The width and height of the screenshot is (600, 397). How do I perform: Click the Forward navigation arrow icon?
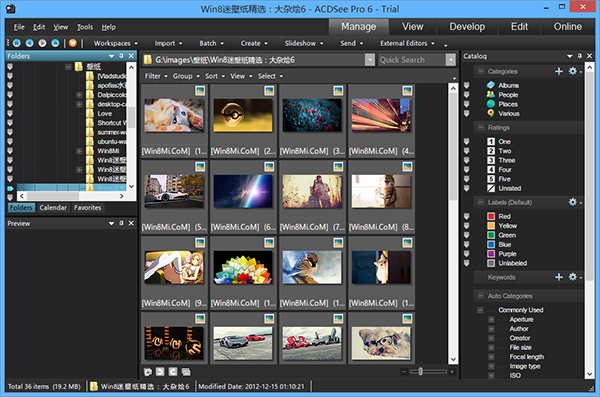pyautogui.click(x=42, y=43)
